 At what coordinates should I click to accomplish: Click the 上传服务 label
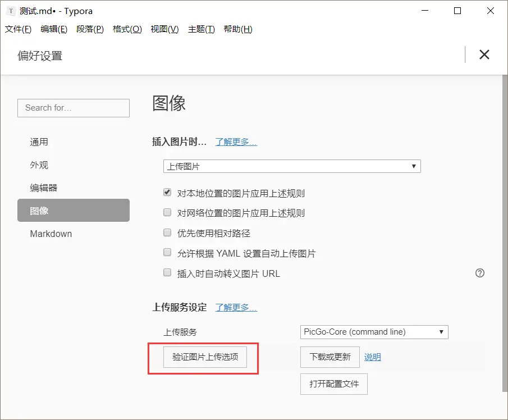180,332
